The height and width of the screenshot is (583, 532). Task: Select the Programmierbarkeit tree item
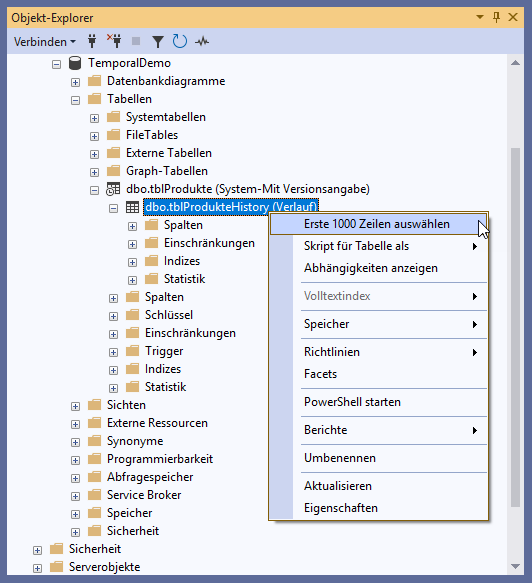point(160,459)
